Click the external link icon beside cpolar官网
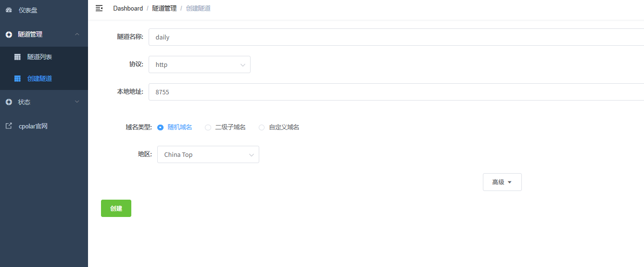This screenshot has height=267, width=644. 9,126
